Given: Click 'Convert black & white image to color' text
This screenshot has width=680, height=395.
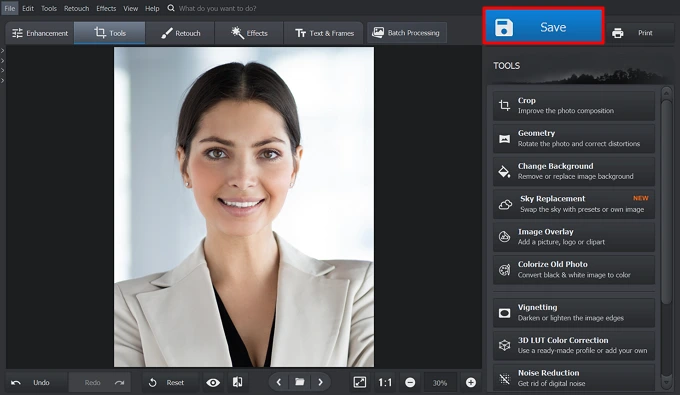Looking at the screenshot, I should point(574,275).
